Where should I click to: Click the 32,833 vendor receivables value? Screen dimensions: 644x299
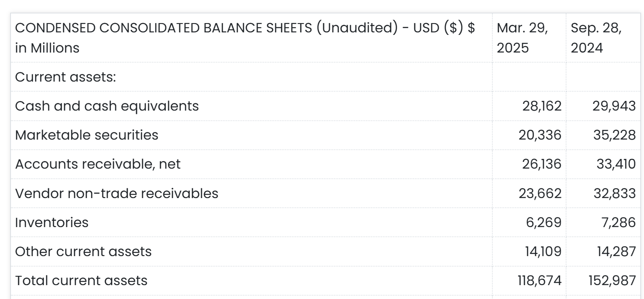(615, 193)
